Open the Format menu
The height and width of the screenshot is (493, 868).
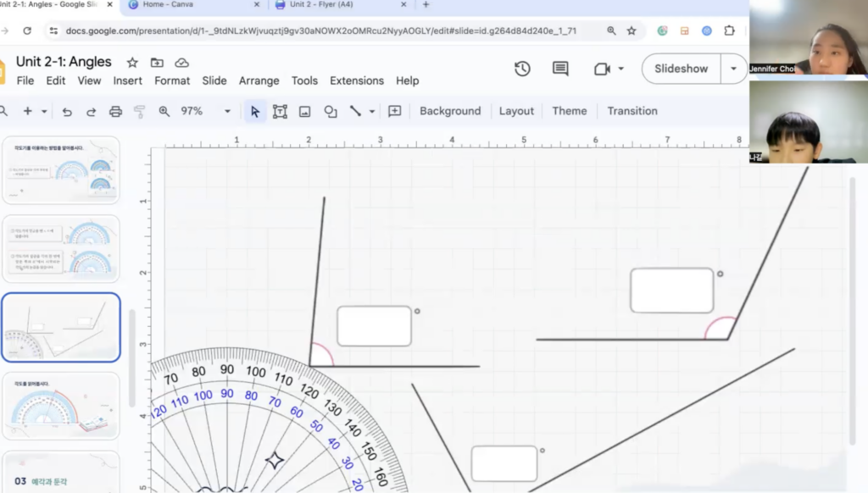click(172, 80)
